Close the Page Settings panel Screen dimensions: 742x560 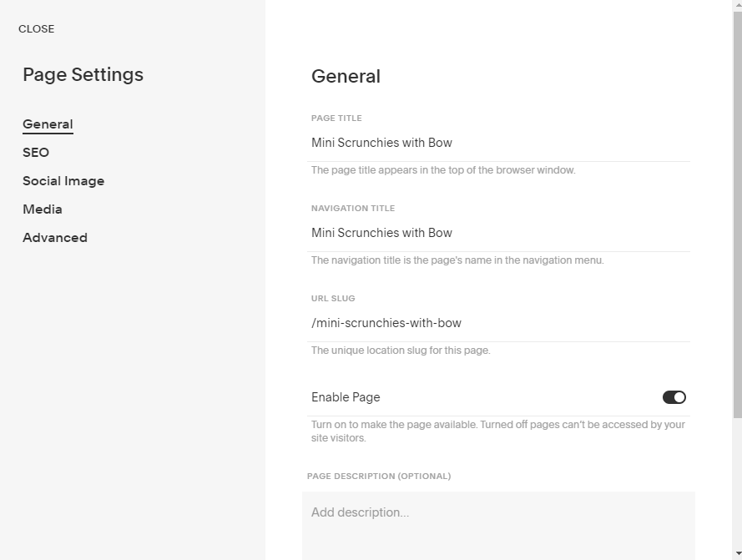click(36, 28)
